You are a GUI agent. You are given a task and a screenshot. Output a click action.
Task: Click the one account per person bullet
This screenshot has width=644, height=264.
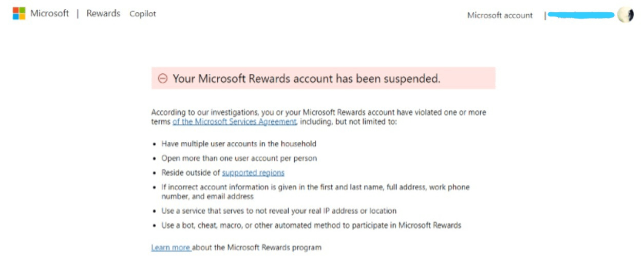tap(239, 158)
